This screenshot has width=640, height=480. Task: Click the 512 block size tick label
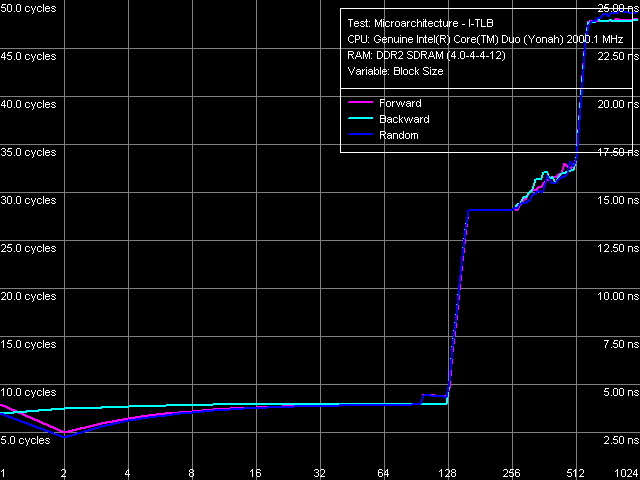pyautogui.click(x=575, y=472)
